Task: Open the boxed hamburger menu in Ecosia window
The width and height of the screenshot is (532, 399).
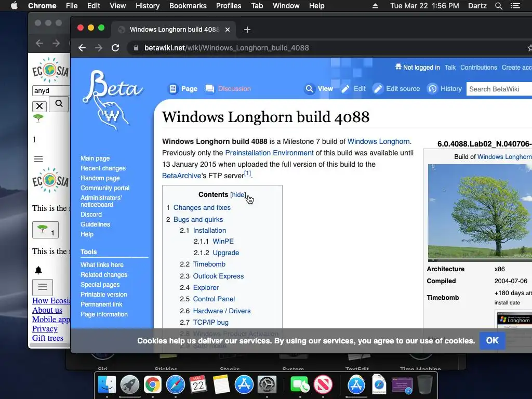Action: 43,287
